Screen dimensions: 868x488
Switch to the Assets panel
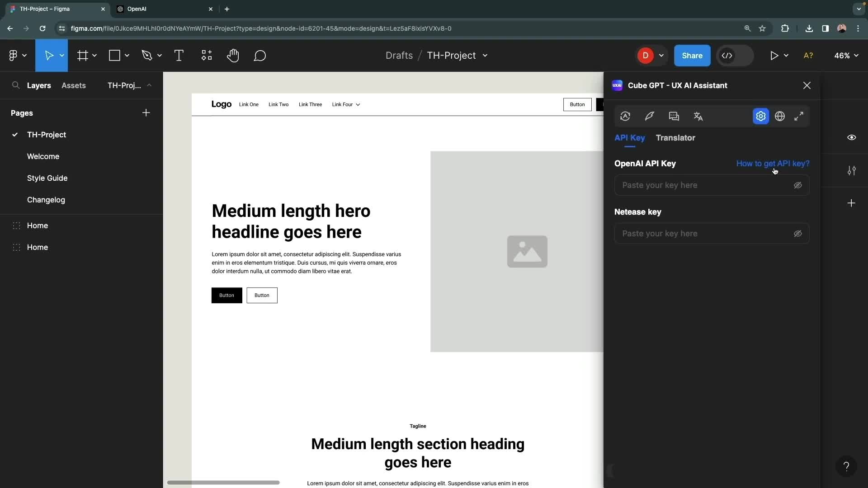click(x=73, y=85)
